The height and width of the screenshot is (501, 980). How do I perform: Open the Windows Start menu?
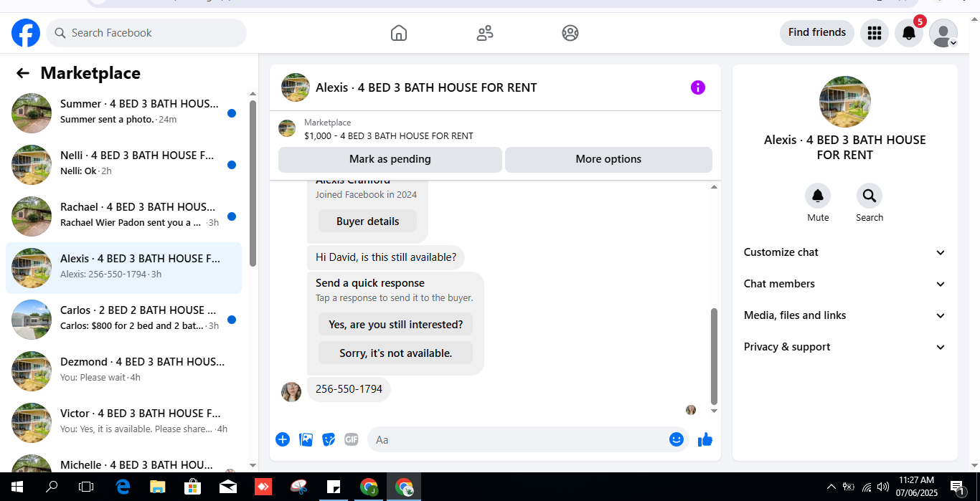click(x=17, y=487)
